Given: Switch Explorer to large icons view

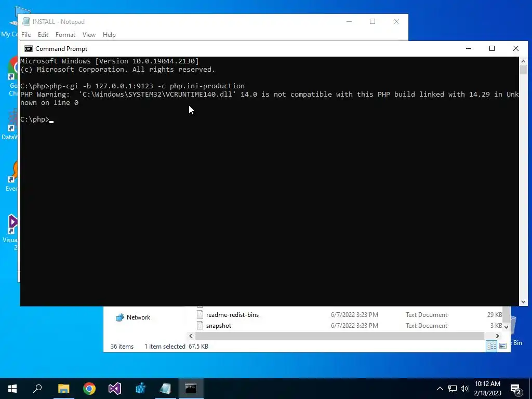Looking at the screenshot, I should (x=503, y=346).
